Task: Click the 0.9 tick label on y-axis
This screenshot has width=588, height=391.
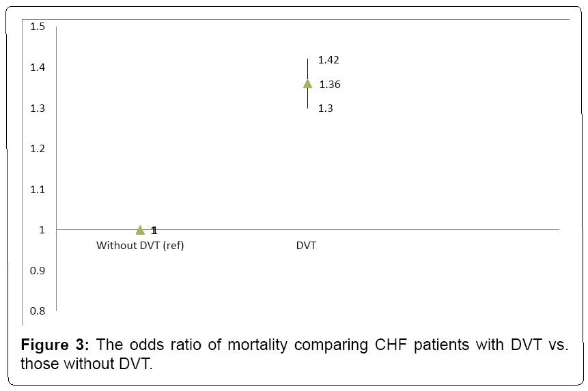Action: coord(38,270)
